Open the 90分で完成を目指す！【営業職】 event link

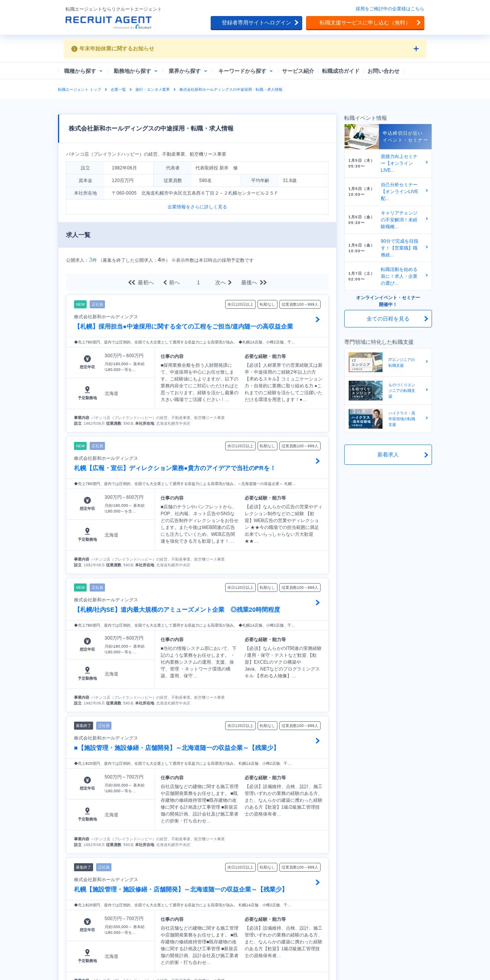(x=399, y=248)
